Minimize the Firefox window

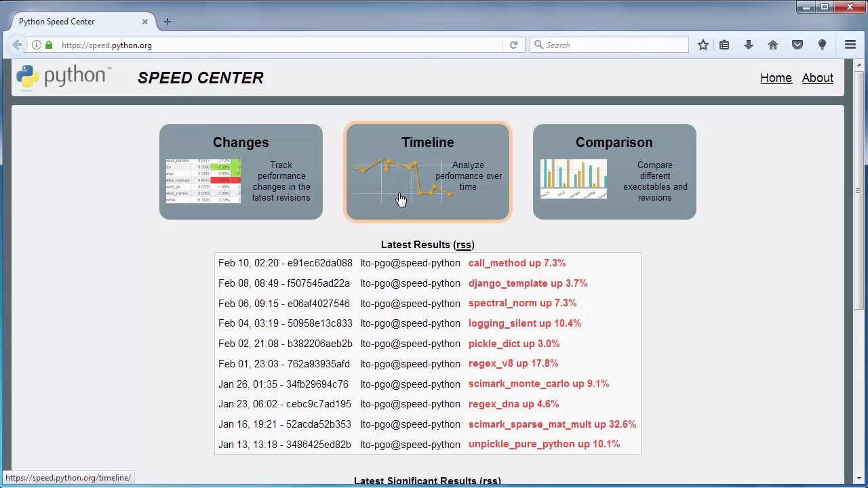coord(806,7)
